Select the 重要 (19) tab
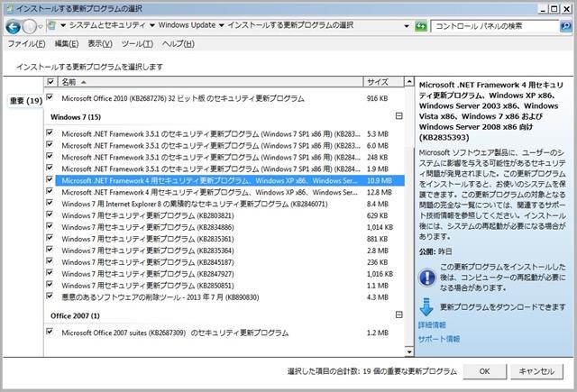Image resolution: width=577 pixels, height=392 pixels. [x=26, y=101]
